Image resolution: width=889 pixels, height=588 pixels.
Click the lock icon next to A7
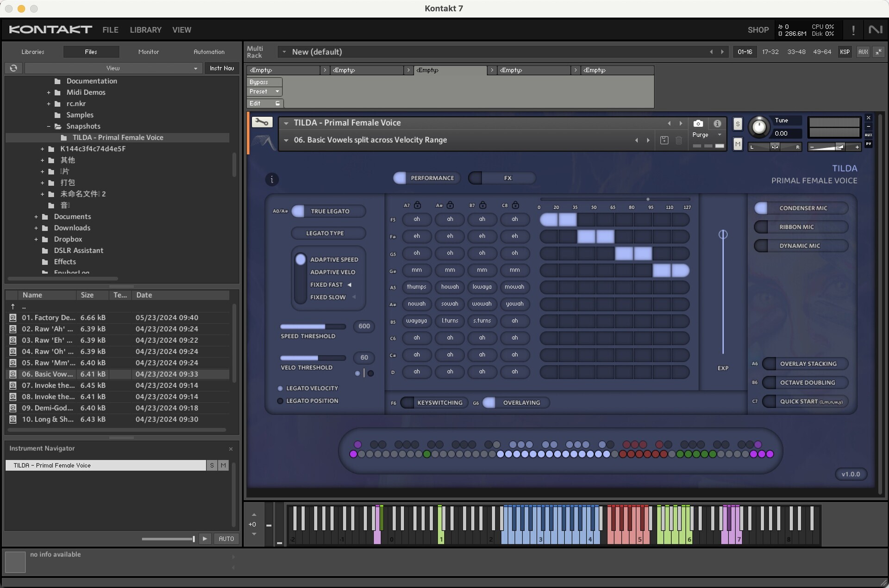click(x=417, y=205)
